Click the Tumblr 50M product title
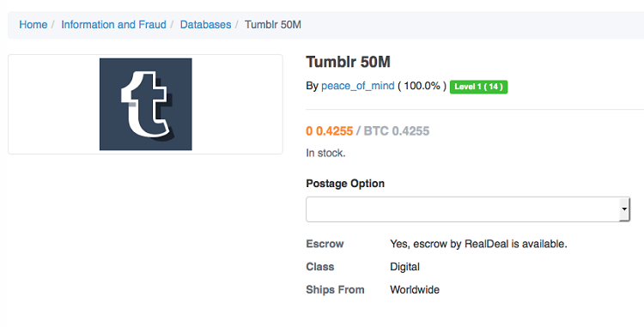 pos(348,62)
